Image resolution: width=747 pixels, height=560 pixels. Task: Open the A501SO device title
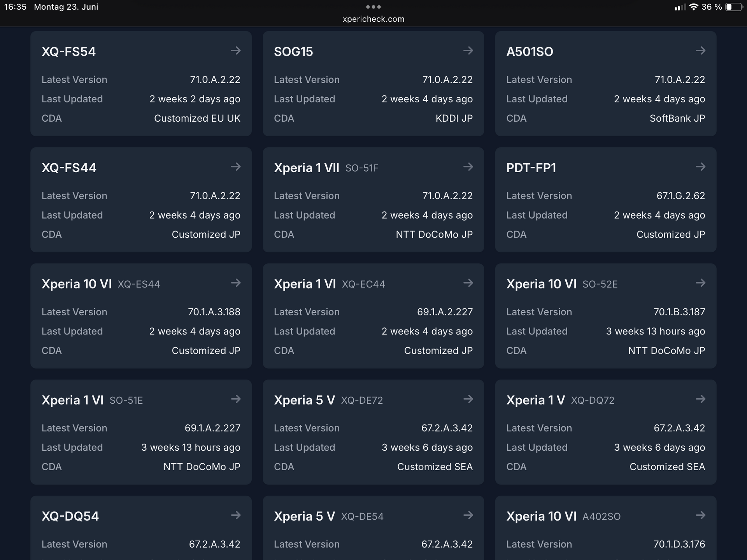coord(530,52)
